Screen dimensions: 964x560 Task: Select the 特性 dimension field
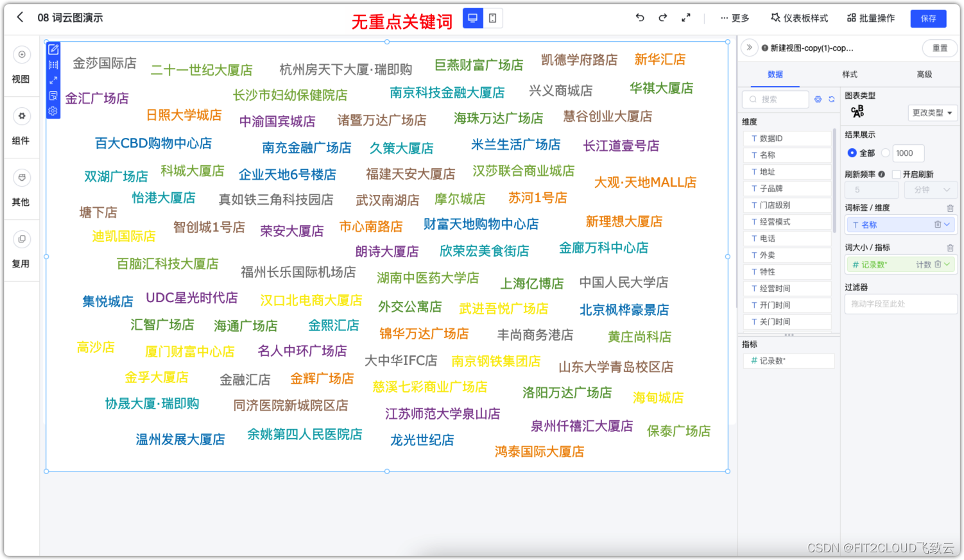[x=788, y=272]
